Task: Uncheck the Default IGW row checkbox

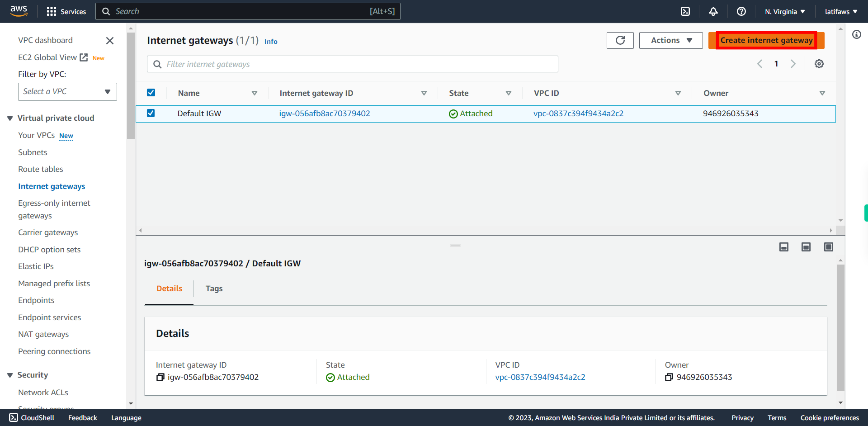Action: point(151,113)
